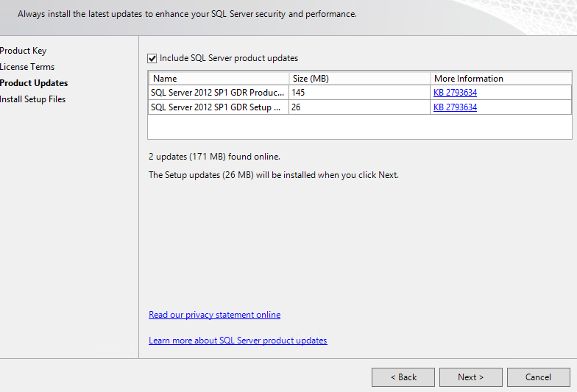Select the Install Setup Files step
Image resolution: width=577 pixels, height=392 pixels.
pyautogui.click(x=32, y=99)
